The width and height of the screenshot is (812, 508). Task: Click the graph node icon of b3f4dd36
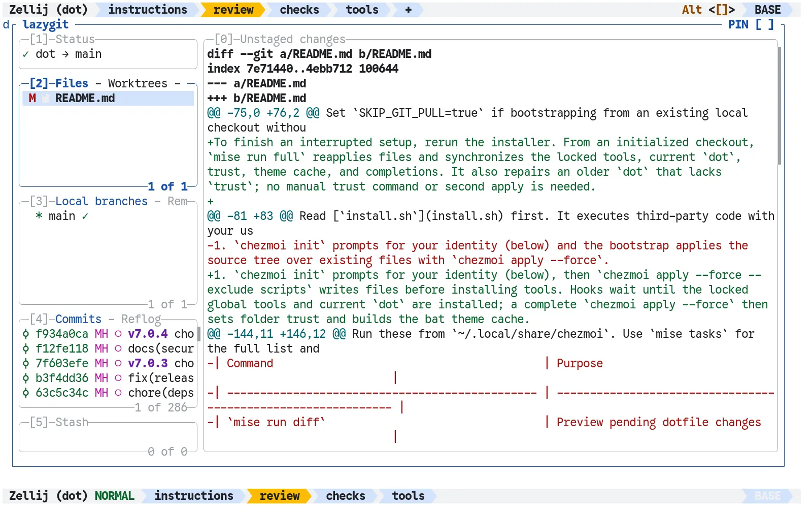[26, 378]
